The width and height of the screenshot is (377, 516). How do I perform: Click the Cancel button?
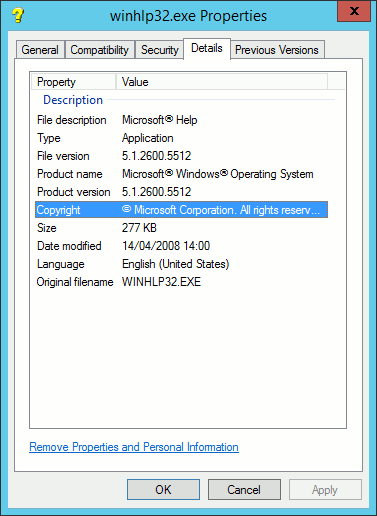[x=244, y=490]
